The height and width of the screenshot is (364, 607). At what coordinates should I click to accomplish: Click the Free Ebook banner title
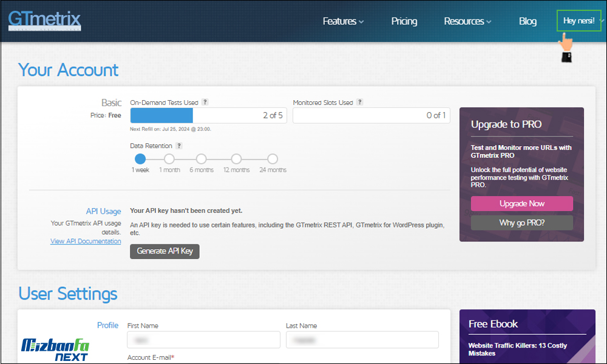pos(493,324)
